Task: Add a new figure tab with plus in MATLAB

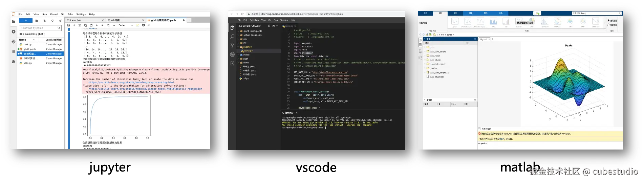Action: click(x=493, y=39)
